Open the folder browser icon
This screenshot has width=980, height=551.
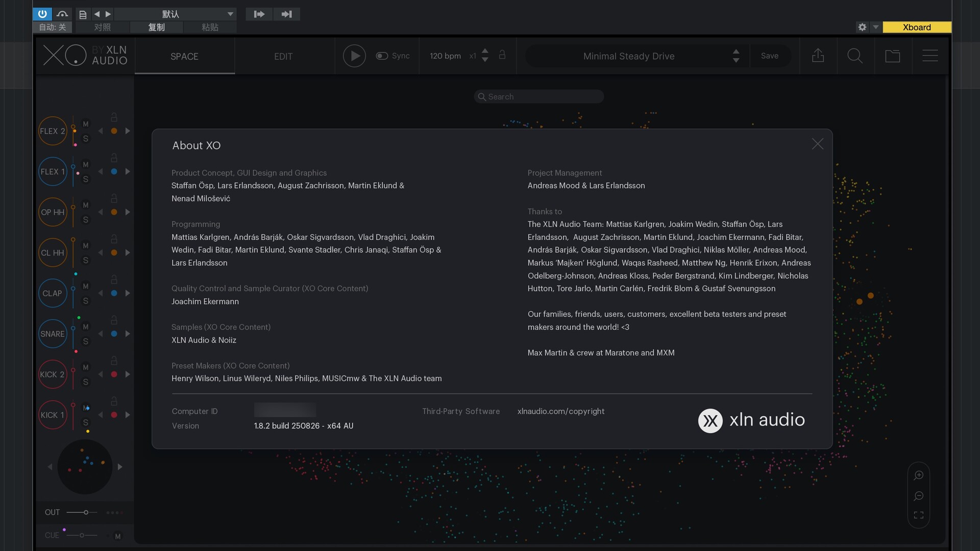coord(892,56)
